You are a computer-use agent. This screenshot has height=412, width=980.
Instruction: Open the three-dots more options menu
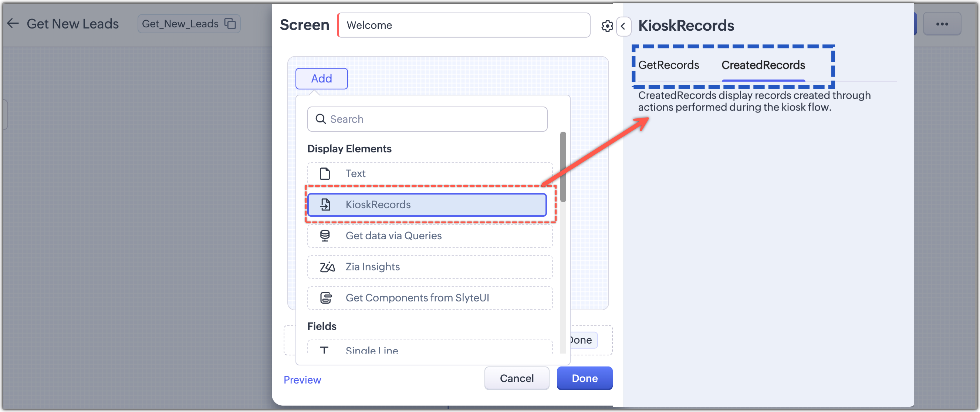pos(942,24)
